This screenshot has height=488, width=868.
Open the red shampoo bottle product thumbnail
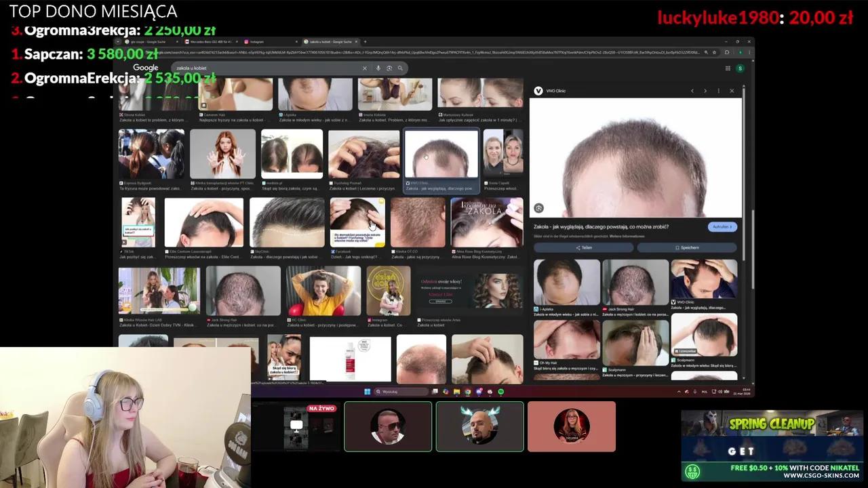click(x=350, y=359)
